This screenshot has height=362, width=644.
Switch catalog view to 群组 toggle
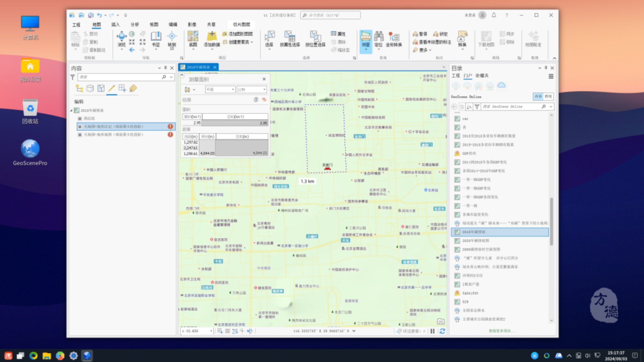click(x=548, y=96)
